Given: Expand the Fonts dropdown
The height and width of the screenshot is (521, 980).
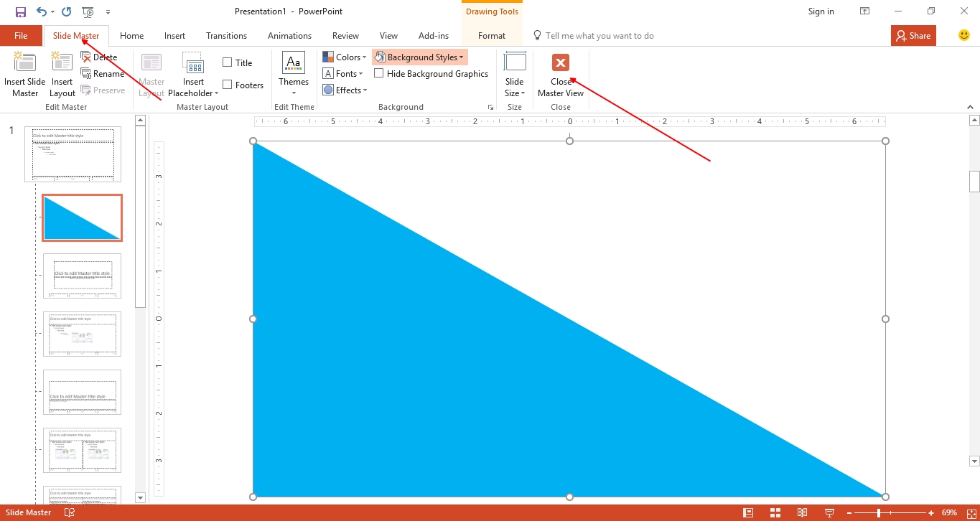Looking at the screenshot, I should coord(343,73).
